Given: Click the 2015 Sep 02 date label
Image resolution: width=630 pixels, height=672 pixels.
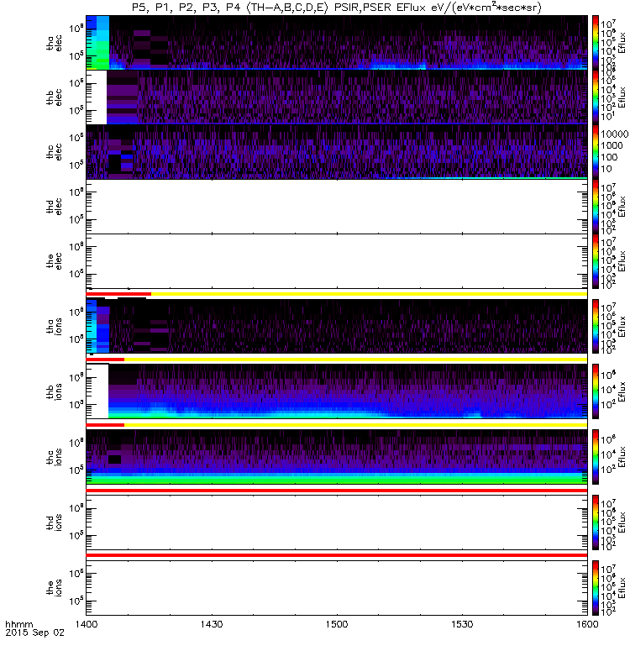Looking at the screenshot, I should point(34,633).
